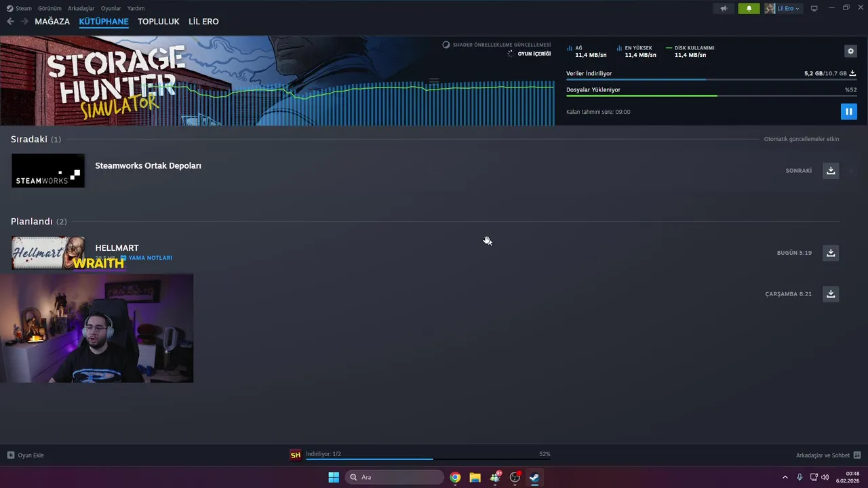The width and height of the screenshot is (868, 488).
Task: Open the Arkadaşlar menu
Action: pyautogui.click(x=81, y=8)
